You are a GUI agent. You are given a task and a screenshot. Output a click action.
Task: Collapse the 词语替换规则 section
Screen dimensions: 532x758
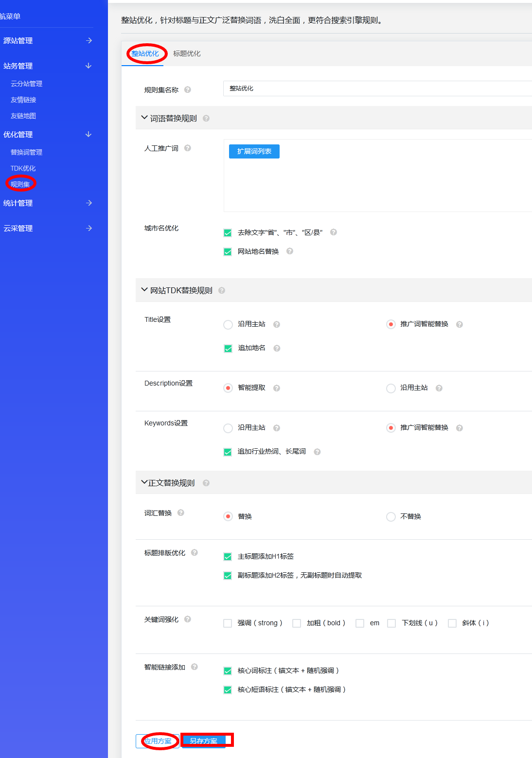click(x=144, y=118)
